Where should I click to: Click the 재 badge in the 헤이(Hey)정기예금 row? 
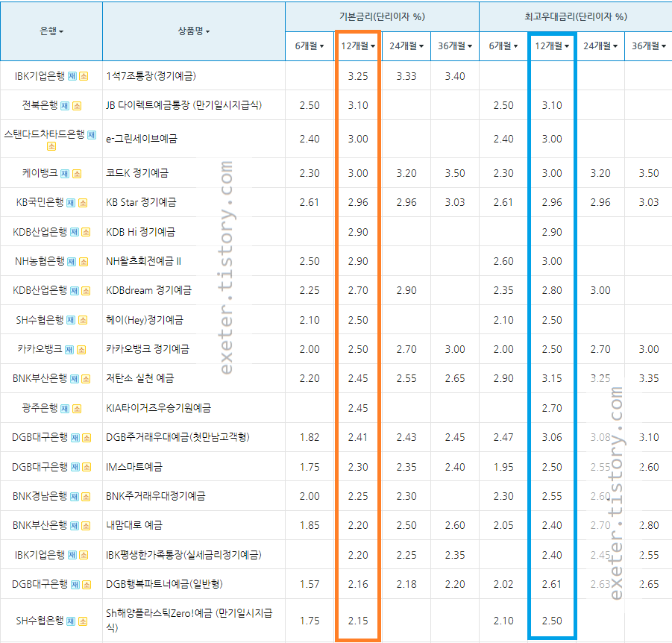click(71, 320)
